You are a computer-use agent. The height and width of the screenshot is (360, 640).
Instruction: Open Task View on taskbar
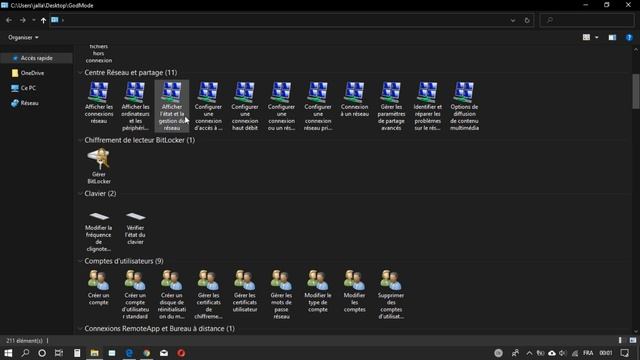(59, 353)
